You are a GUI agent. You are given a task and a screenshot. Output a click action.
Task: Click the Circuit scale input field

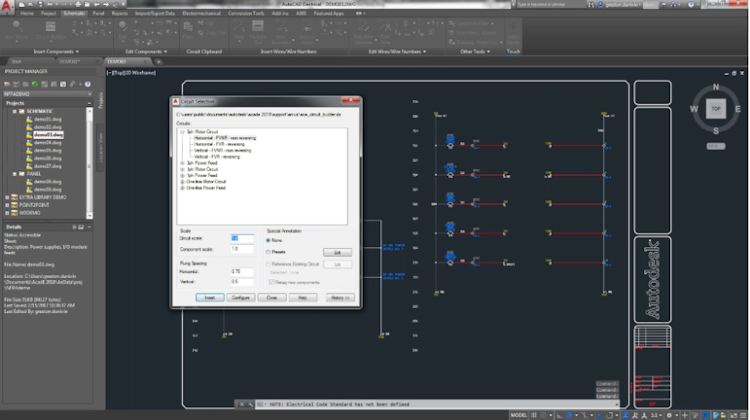(242, 238)
